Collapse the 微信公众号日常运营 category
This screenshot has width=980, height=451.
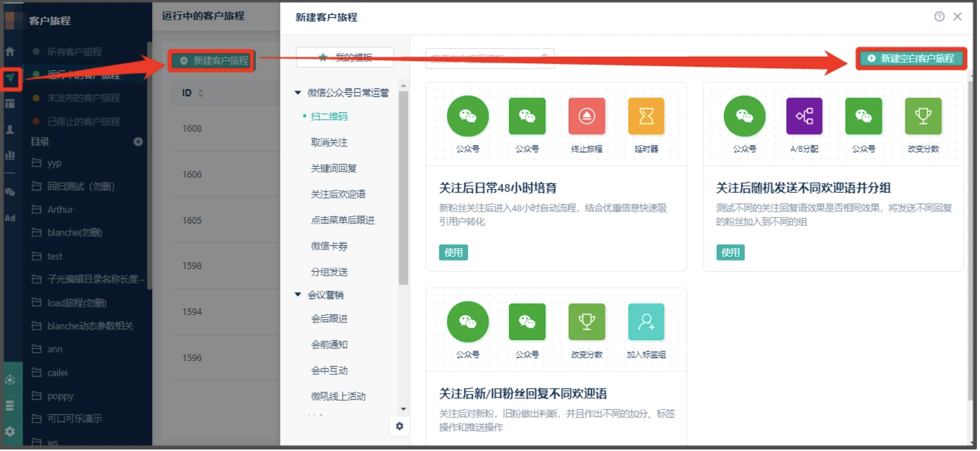tap(299, 92)
